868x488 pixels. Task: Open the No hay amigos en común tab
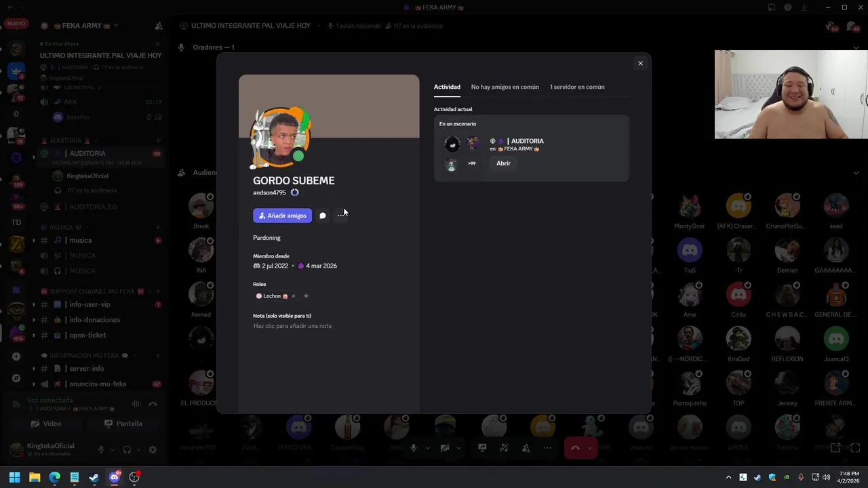[x=505, y=87]
